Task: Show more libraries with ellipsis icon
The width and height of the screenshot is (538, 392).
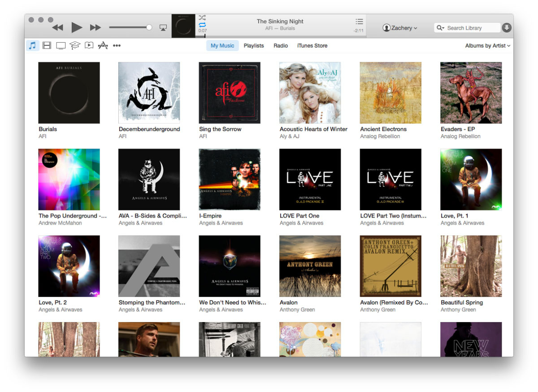Action: (x=117, y=45)
